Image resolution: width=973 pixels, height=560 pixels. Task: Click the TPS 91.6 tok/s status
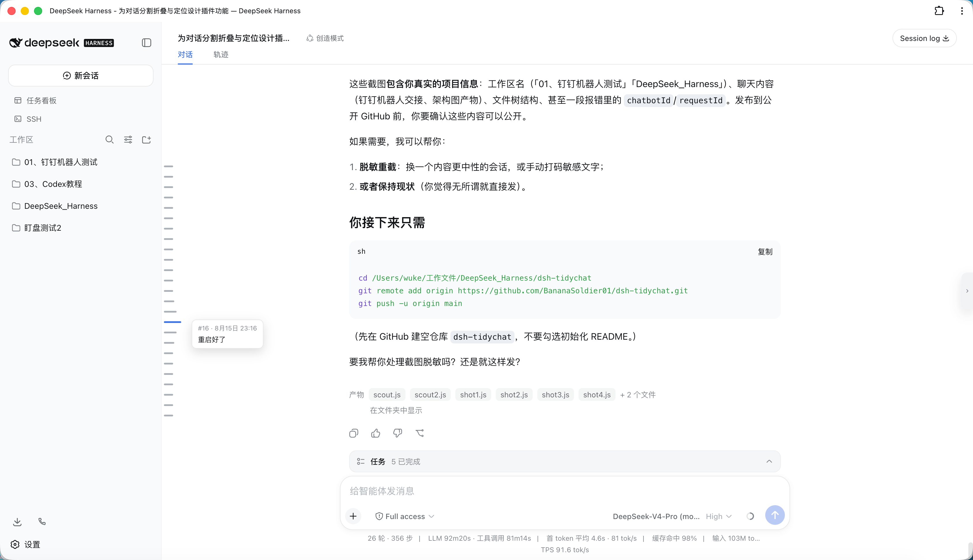coord(565,550)
